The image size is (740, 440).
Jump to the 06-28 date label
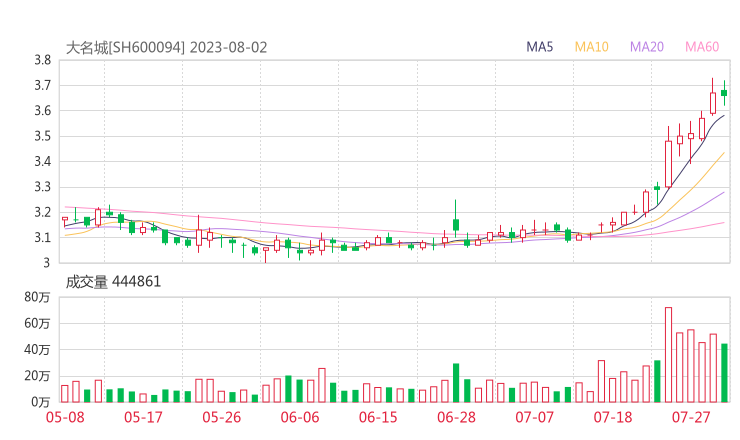[456, 417]
